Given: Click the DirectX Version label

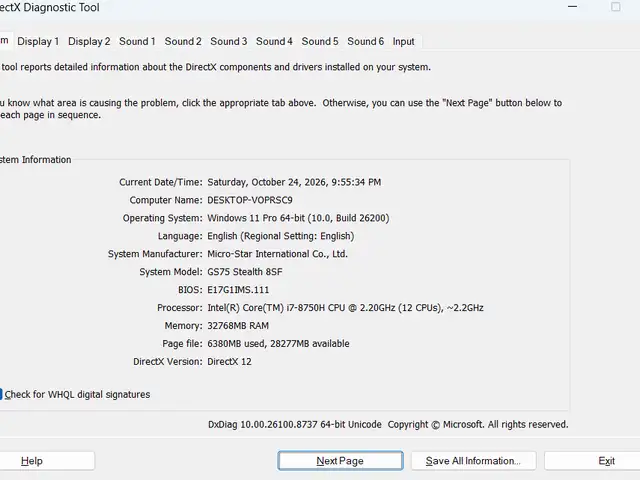Looking at the screenshot, I should pos(168,362).
